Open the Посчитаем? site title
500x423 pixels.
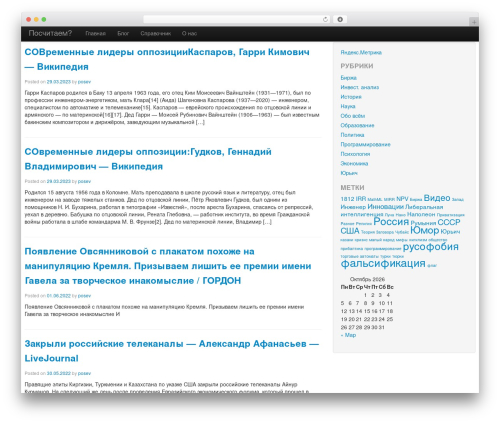[50, 33]
